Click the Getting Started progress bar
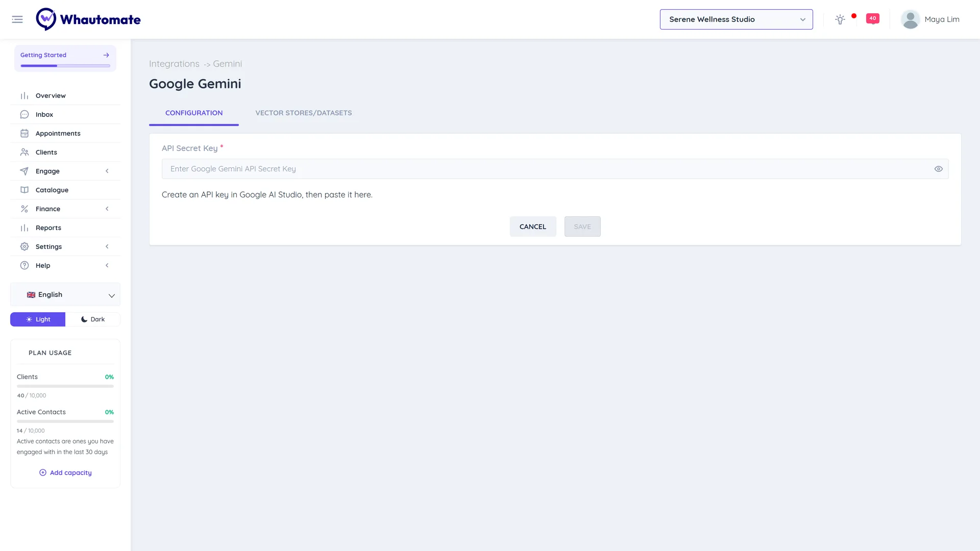980x551 pixels. (x=65, y=66)
